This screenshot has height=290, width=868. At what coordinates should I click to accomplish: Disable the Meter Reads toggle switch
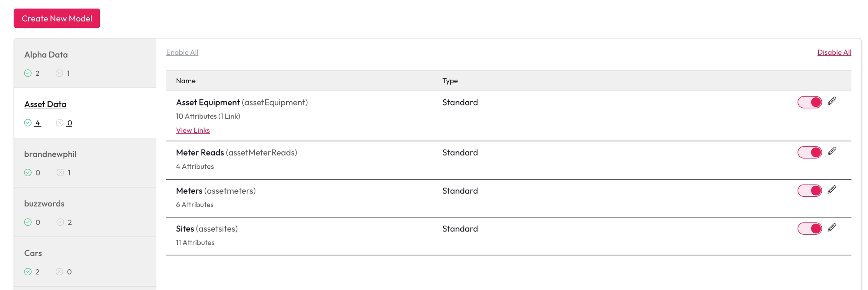click(809, 153)
